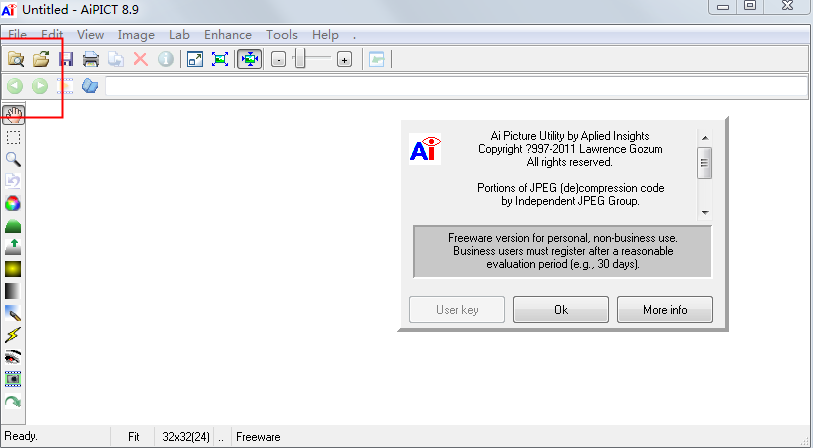Click the AiPICT title bar app icon
The image size is (813, 448).
tap(9, 10)
